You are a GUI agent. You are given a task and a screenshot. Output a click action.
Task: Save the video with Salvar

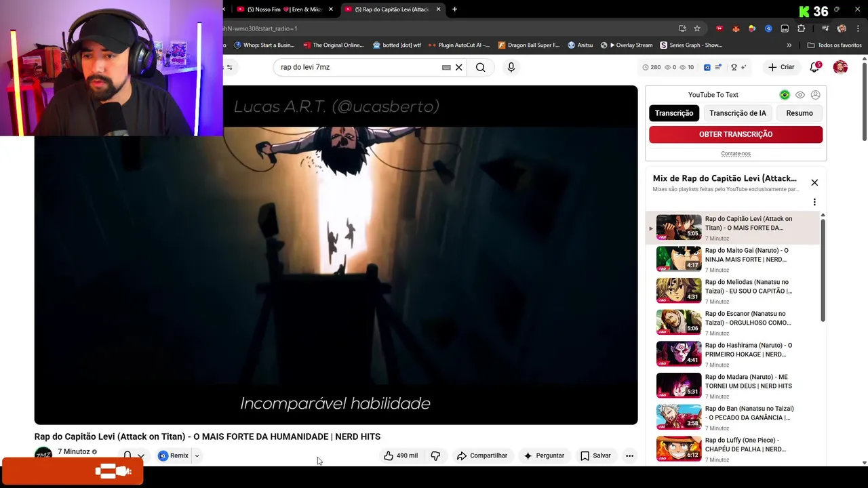(595, 455)
